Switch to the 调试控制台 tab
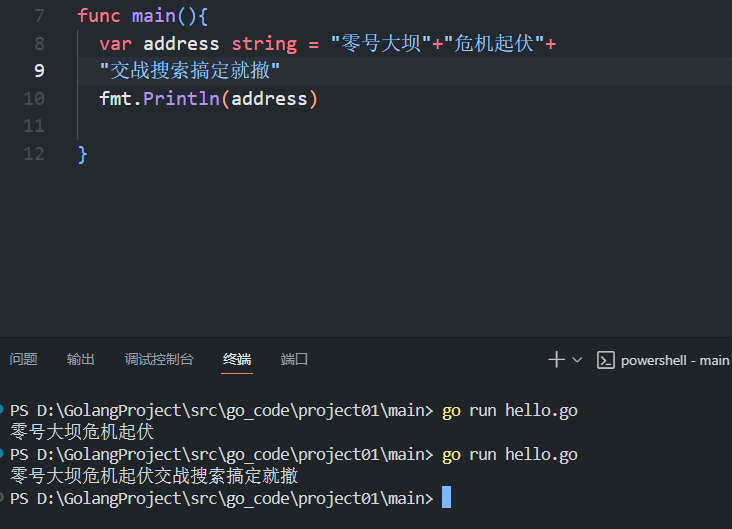This screenshot has width=732, height=529. 159,359
